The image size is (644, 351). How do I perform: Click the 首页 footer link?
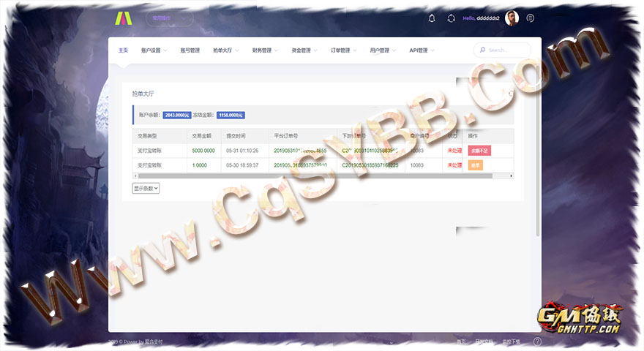pos(461,341)
